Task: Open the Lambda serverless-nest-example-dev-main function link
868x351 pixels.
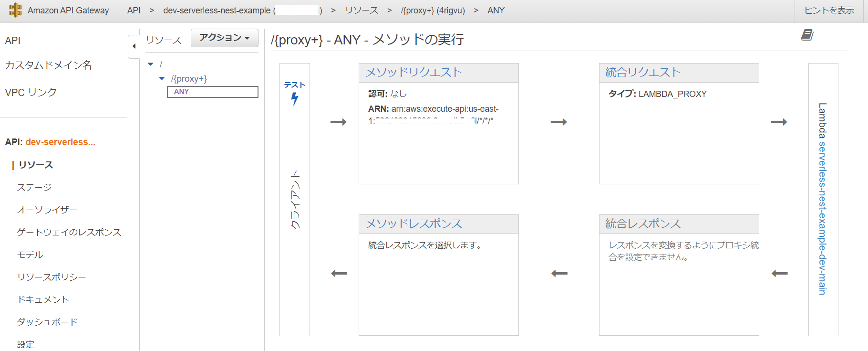Action: click(x=823, y=218)
